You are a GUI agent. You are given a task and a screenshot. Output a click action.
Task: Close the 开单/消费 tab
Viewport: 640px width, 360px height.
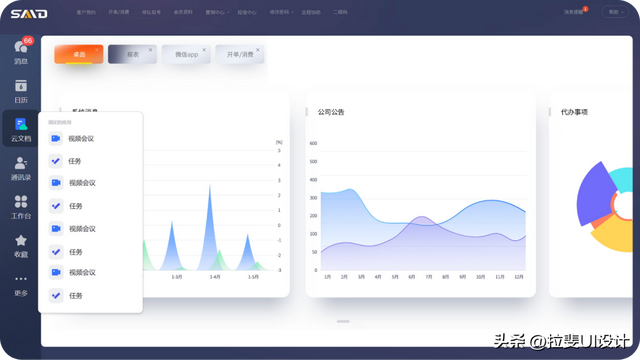coord(258,50)
